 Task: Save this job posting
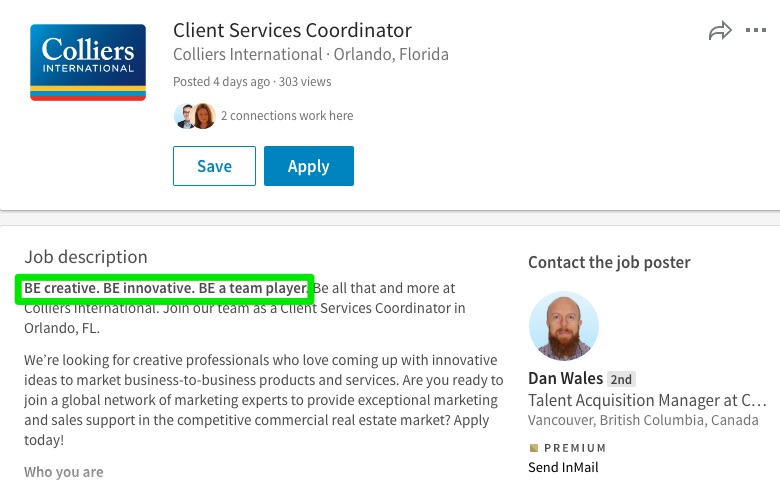point(214,166)
